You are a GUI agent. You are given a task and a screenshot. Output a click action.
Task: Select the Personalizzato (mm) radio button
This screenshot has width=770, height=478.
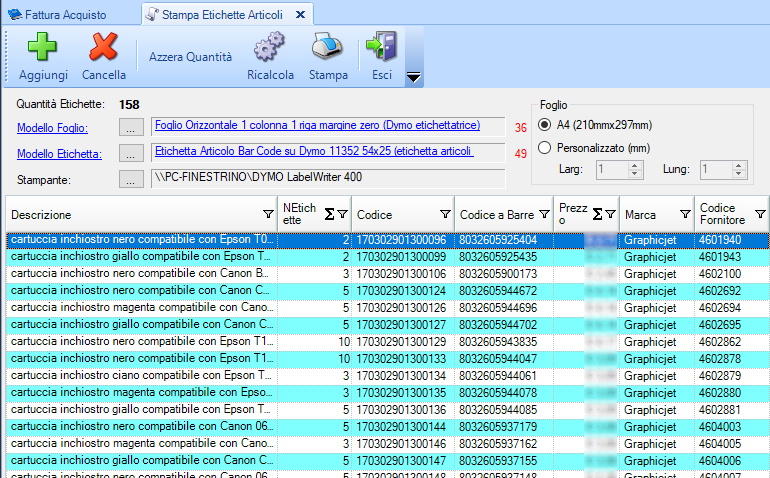tap(545, 148)
